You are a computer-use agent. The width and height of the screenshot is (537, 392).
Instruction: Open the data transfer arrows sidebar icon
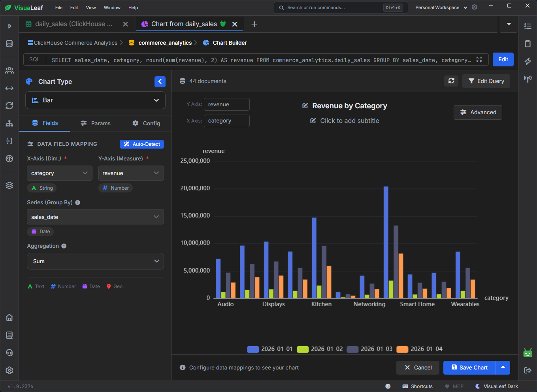pyautogui.click(x=9, y=88)
